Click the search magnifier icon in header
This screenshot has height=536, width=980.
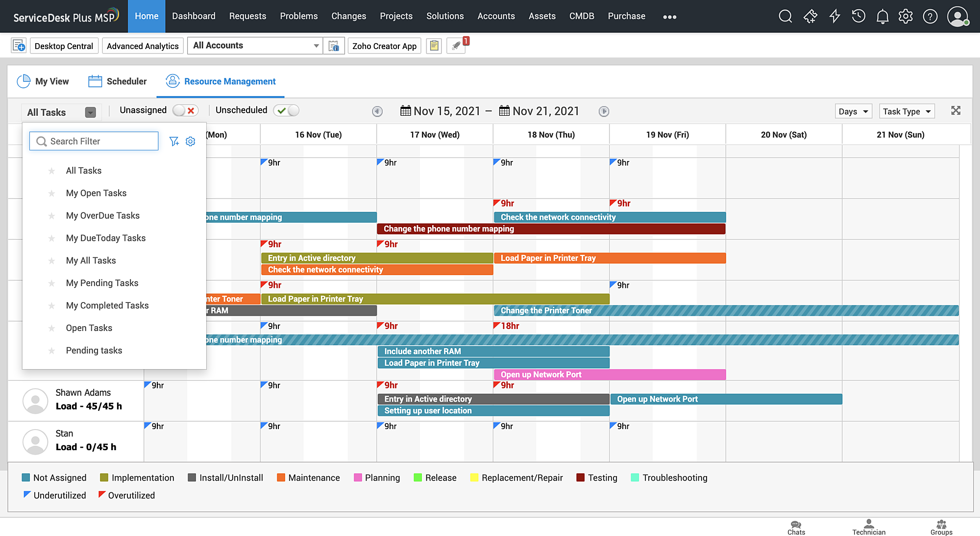[x=785, y=16]
